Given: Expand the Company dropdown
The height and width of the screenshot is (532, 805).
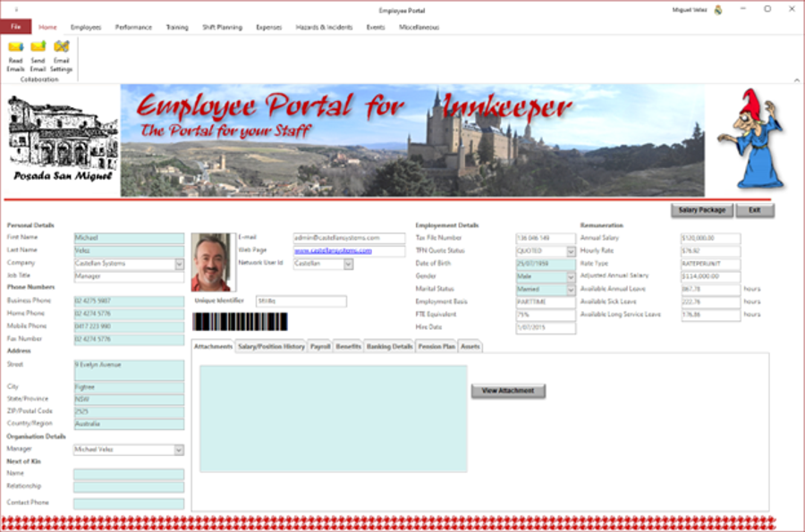Looking at the screenshot, I should [x=179, y=264].
